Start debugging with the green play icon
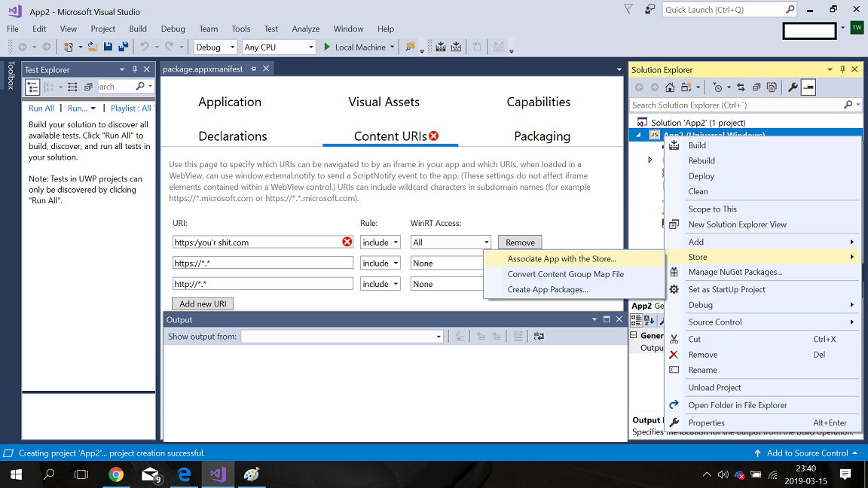Screen dimensions: 868x488 (327, 47)
